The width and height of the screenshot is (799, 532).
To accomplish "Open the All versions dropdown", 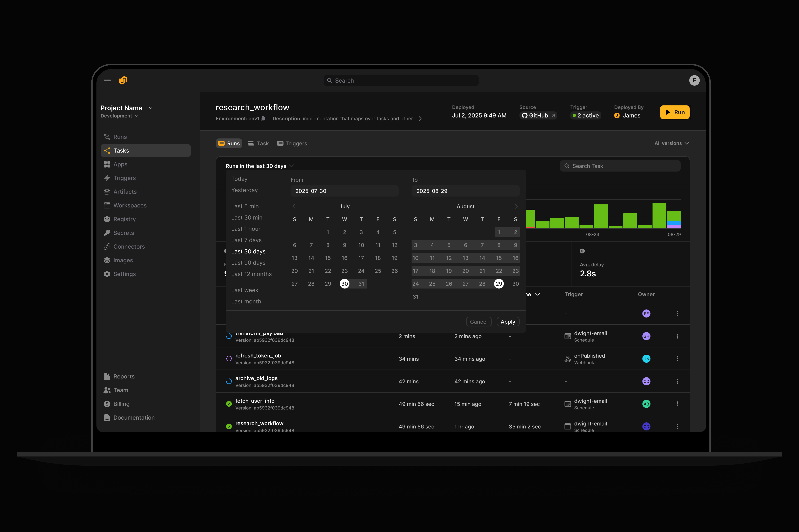I will (x=671, y=143).
